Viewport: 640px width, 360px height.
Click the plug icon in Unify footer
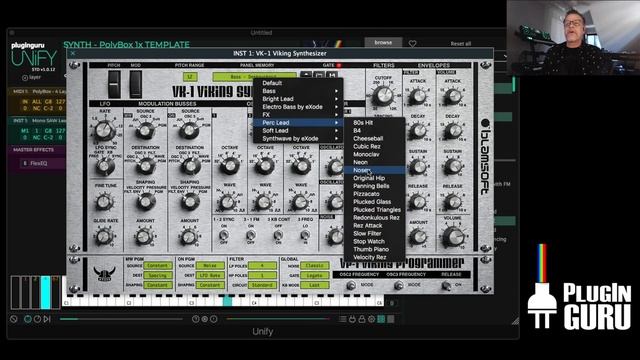[352, 319]
